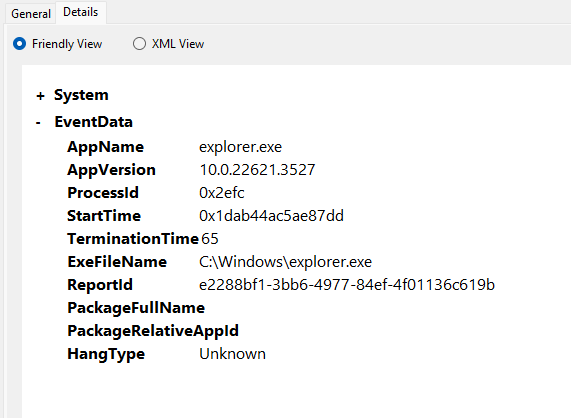
Task: Click the PackageRelativeAppId field label
Action: pos(153,331)
